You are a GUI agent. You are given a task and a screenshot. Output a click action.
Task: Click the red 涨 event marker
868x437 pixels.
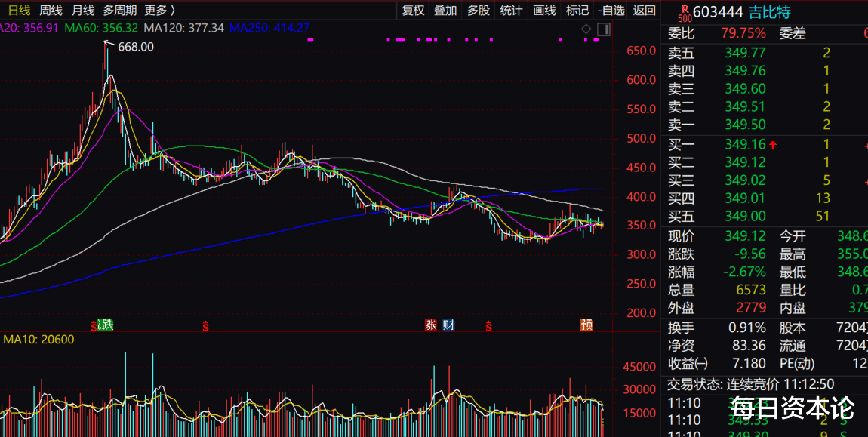[x=431, y=325]
